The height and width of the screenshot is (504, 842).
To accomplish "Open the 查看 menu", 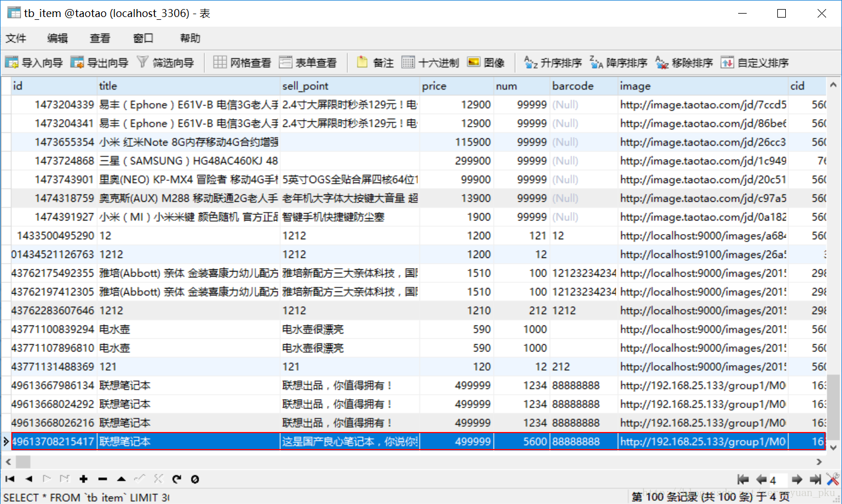I will point(100,38).
